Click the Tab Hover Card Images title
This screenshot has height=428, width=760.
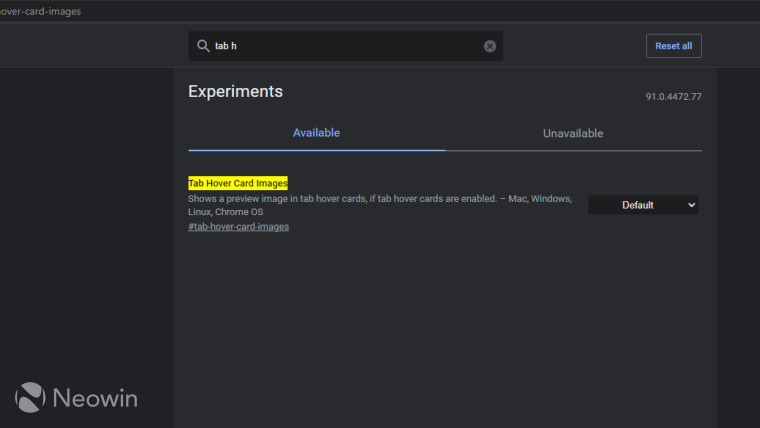[238, 183]
